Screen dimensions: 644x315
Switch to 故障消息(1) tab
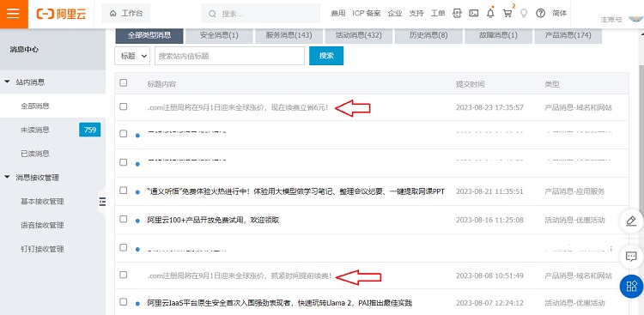click(x=498, y=35)
